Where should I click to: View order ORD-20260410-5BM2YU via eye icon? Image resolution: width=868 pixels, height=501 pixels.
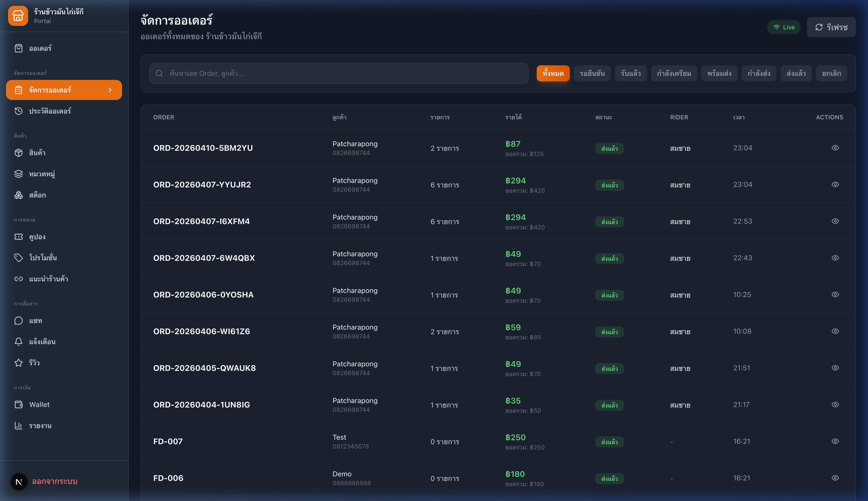coord(835,148)
